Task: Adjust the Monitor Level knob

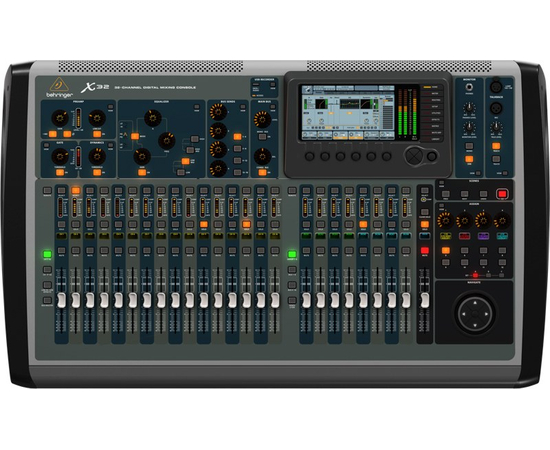Action: tap(469, 127)
